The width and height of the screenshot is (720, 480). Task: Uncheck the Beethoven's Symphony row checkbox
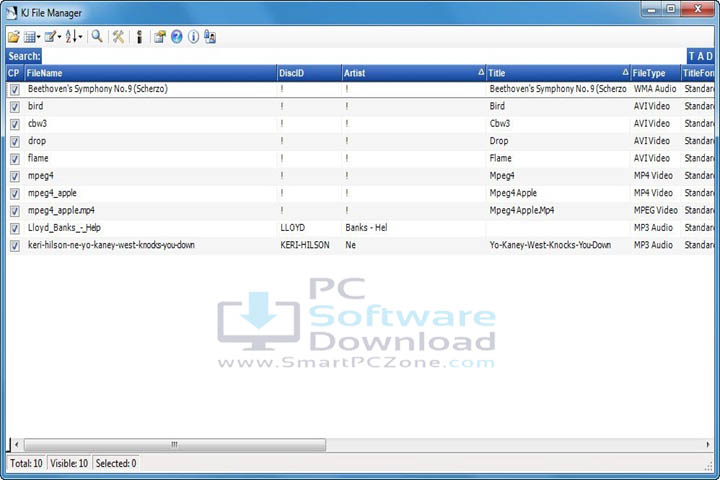pyautogui.click(x=15, y=90)
